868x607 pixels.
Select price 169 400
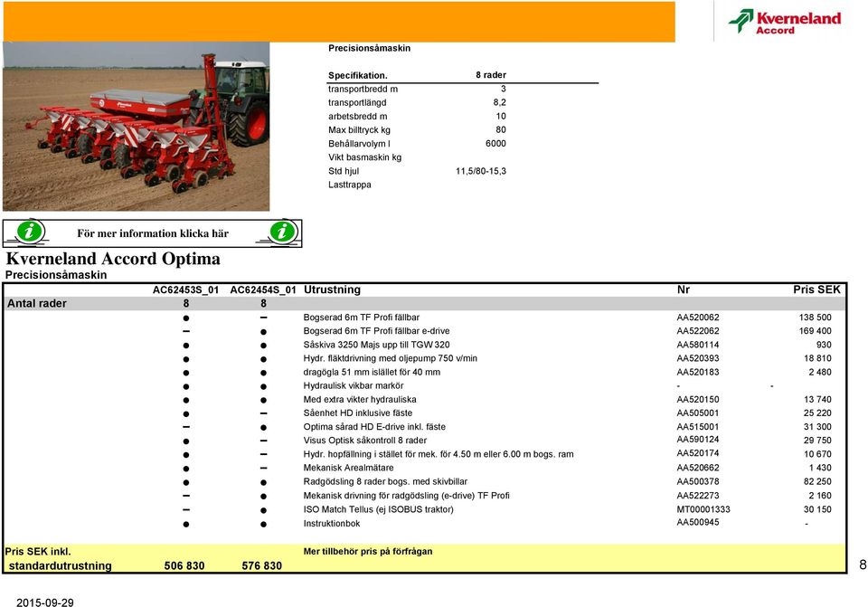(x=815, y=330)
